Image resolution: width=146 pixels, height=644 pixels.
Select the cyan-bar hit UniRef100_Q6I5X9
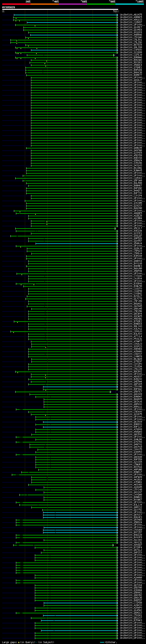(x=131, y=422)
